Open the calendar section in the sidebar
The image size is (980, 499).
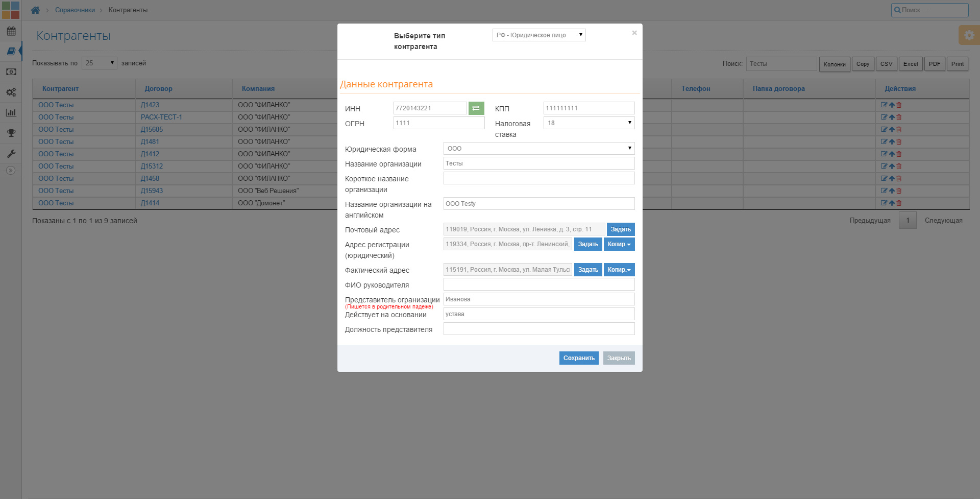[x=11, y=31]
